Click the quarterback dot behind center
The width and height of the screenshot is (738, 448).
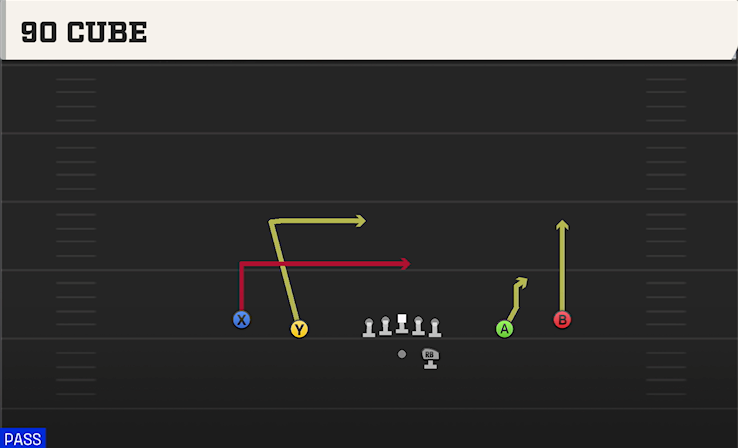click(x=401, y=354)
